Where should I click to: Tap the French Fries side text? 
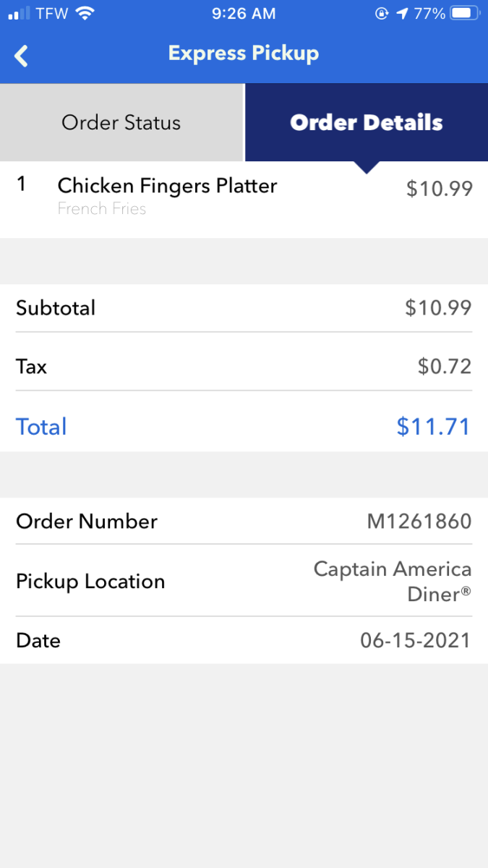point(102,209)
